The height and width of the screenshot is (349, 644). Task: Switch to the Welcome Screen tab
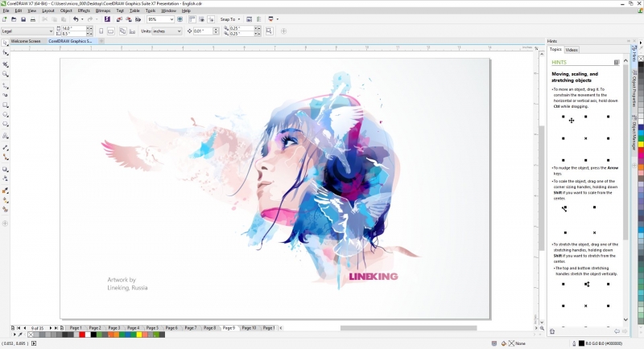tap(26, 40)
